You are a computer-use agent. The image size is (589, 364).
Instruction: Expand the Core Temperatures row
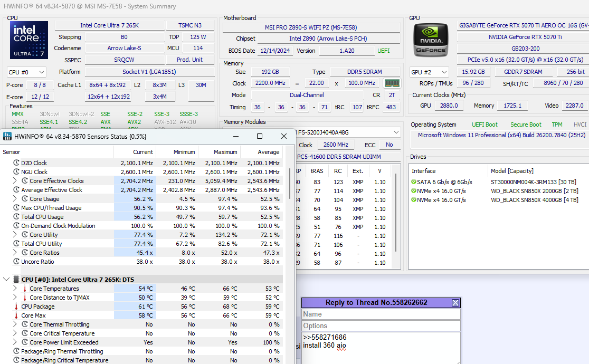[x=15, y=288]
